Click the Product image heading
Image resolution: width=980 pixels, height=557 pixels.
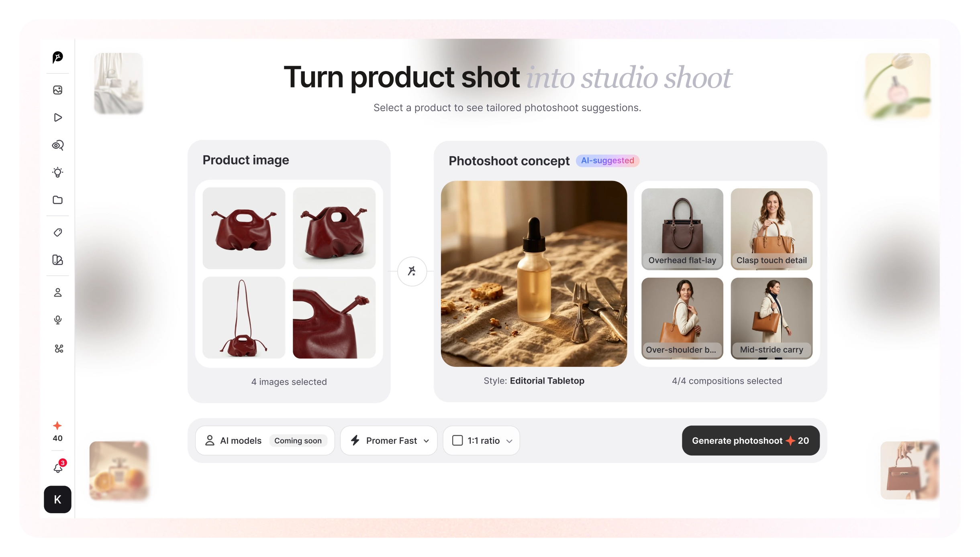tap(246, 160)
